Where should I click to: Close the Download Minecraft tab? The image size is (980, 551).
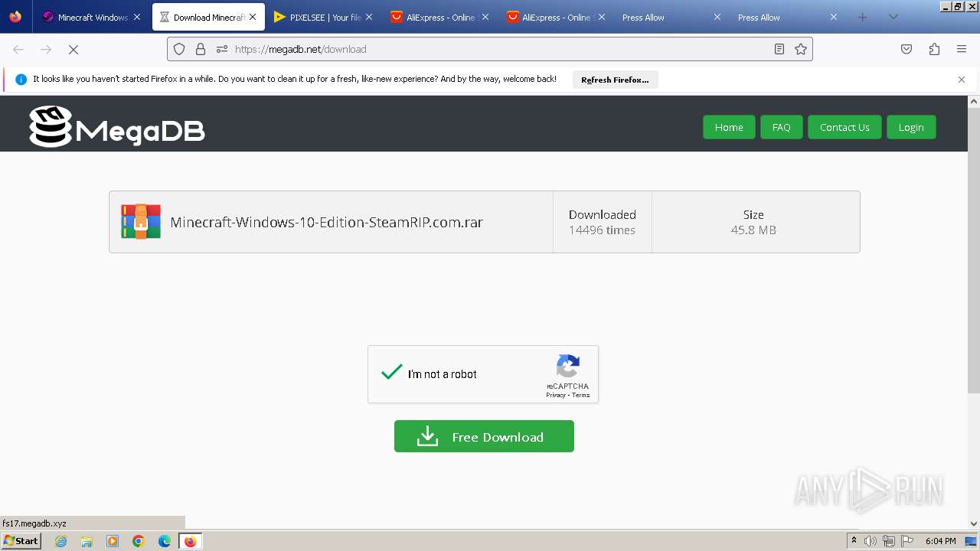click(253, 17)
